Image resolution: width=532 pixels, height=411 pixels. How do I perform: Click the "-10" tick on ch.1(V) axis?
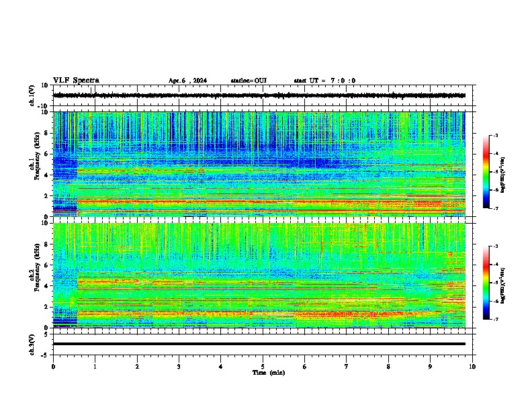[44, 106]
